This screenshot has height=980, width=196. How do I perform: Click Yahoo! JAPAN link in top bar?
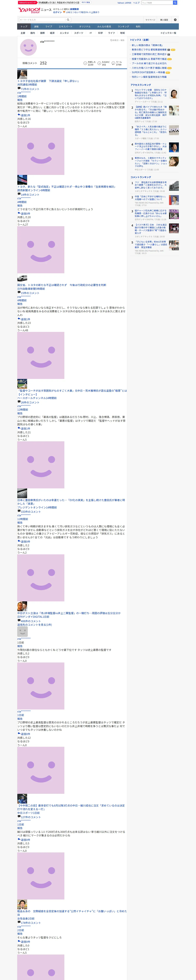124,3
